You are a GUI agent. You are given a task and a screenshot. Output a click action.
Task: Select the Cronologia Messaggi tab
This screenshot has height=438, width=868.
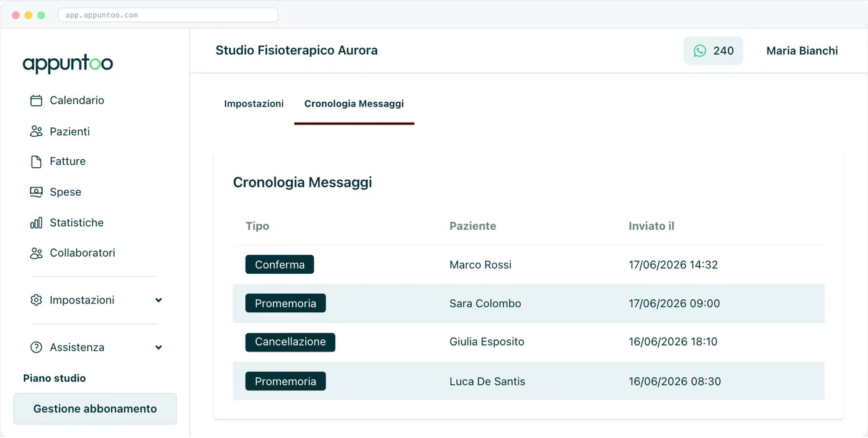[x=354, y=103]
